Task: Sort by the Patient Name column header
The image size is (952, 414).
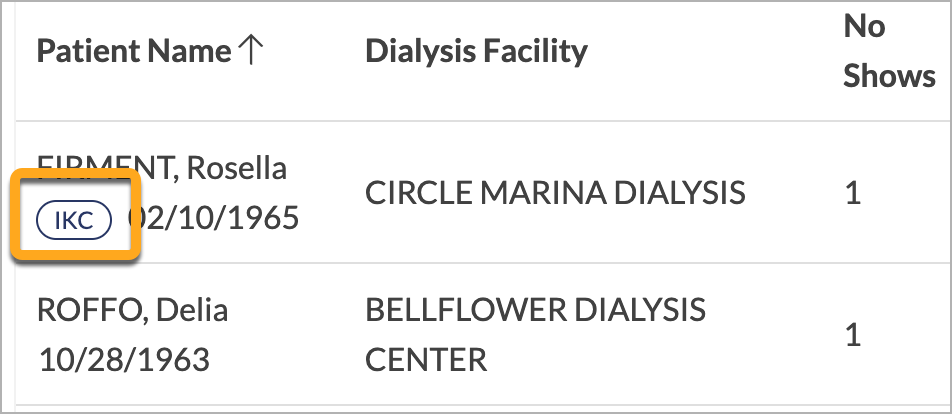Action: click(134, 51)
